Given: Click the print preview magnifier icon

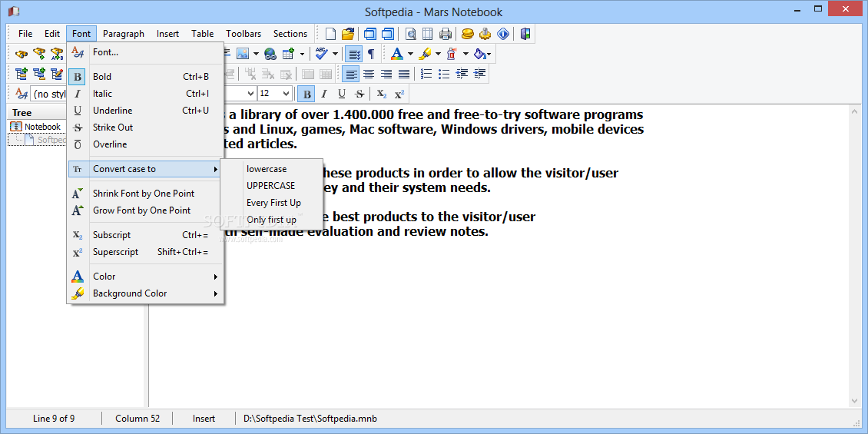Looking at the screenshot, I should pos(410,34).
